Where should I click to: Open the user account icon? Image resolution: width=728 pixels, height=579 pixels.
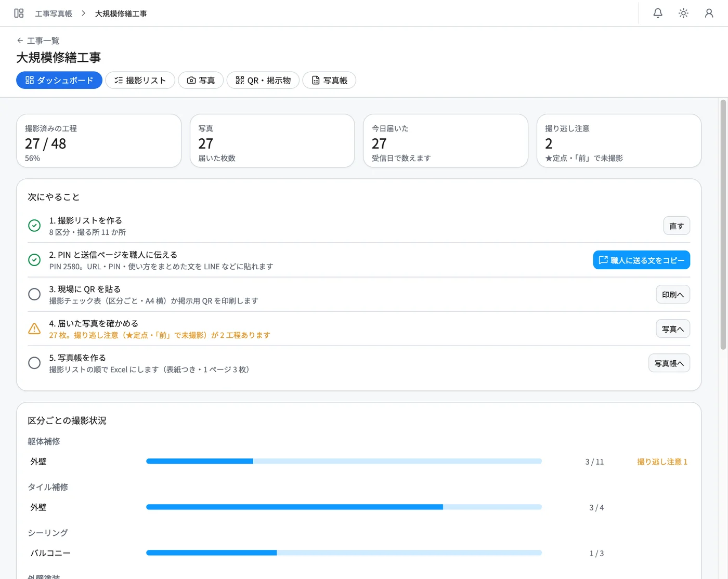pos(709,14)
